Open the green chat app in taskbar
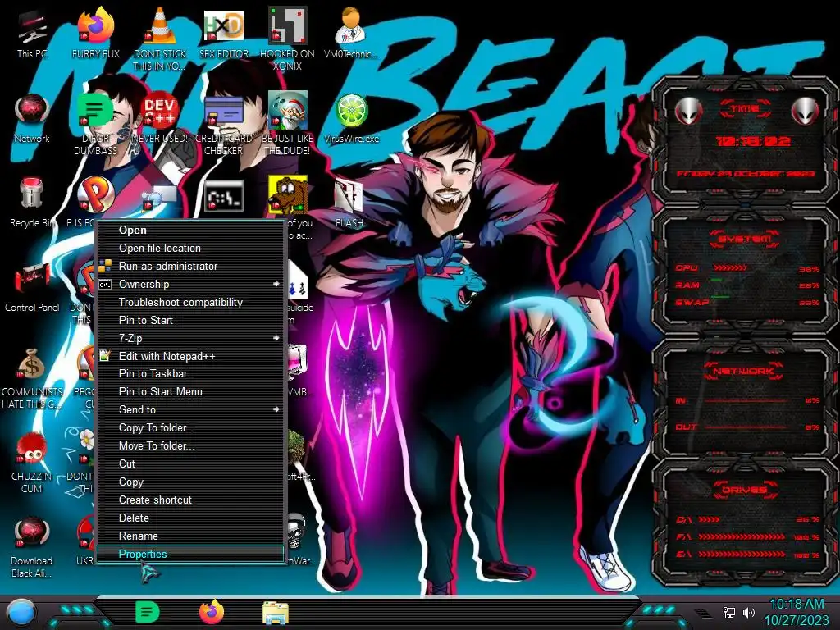 [x=148, y=612]
